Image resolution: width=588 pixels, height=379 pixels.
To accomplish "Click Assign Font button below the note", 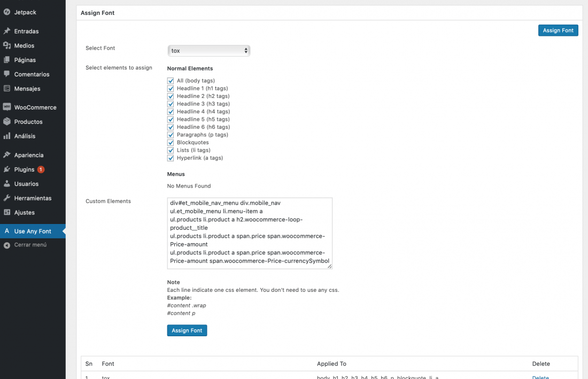I will pos(187,330).
